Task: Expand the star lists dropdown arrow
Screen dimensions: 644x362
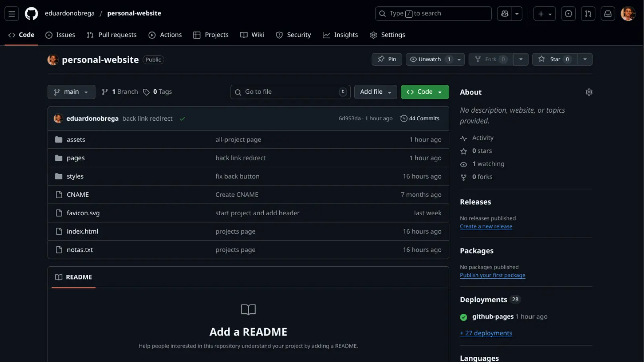Action: point(585,60)
